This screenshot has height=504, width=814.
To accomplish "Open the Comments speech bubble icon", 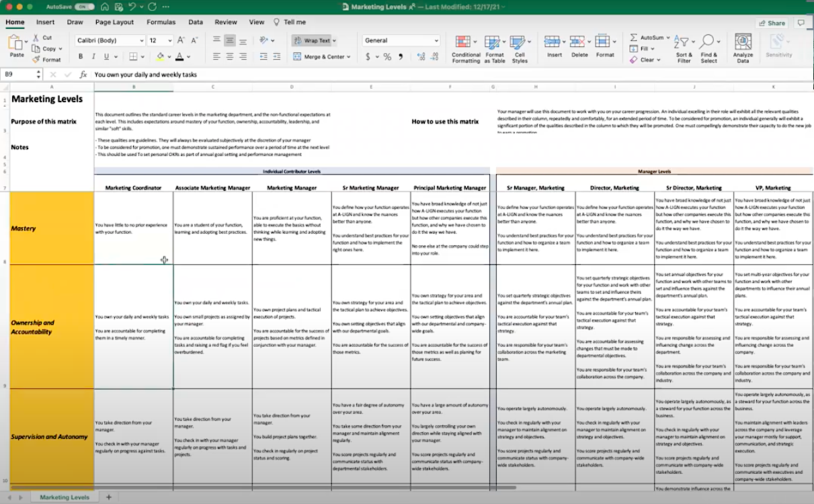I will [801, 23].
